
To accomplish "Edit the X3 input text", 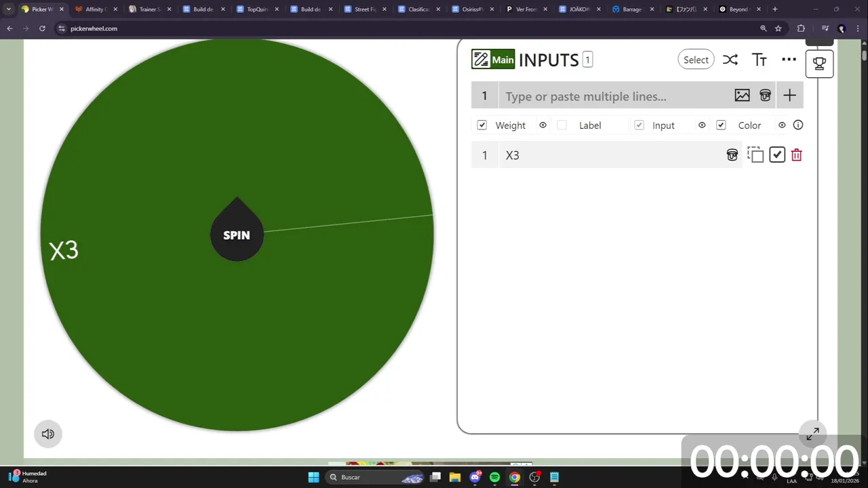I will [x=610, y=155].
